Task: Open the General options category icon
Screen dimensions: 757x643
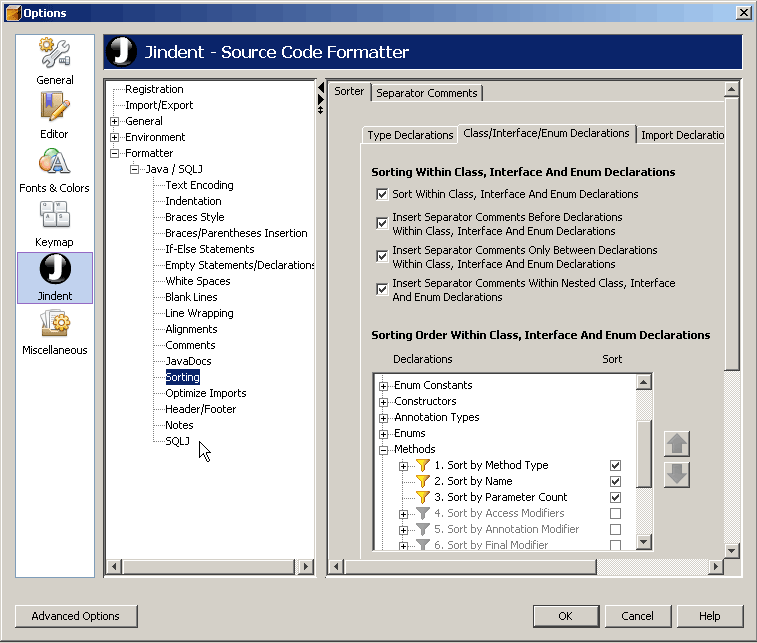Action: [54, 53]
